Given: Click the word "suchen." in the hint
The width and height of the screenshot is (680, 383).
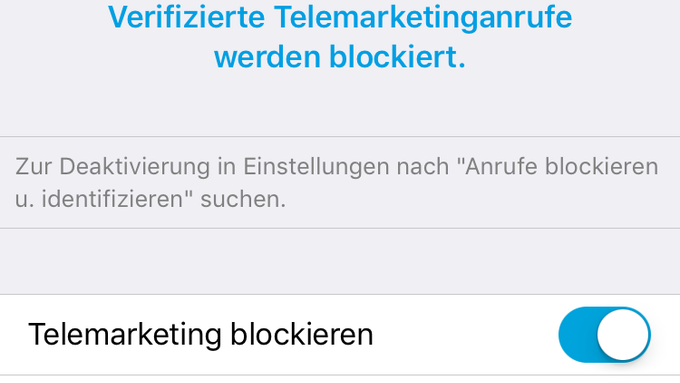Looking at the screenshot, I should pyautogui.click(x=243, y=200).
